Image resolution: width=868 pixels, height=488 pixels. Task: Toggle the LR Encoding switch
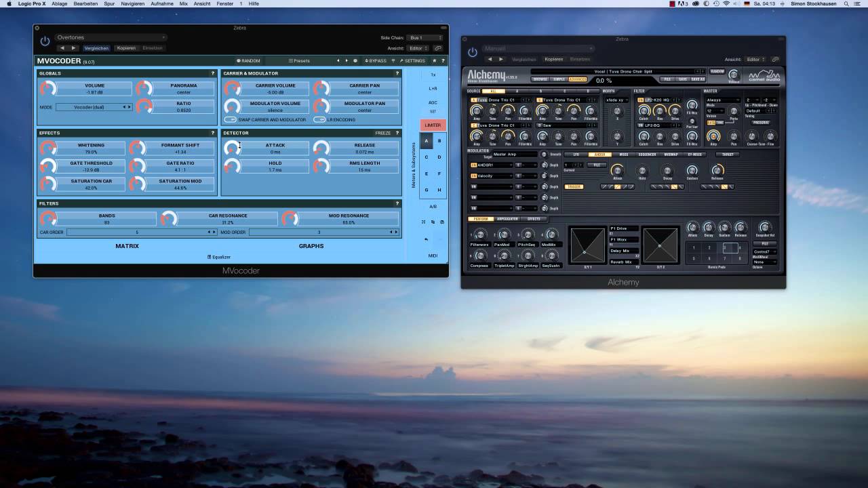point(319,120)
